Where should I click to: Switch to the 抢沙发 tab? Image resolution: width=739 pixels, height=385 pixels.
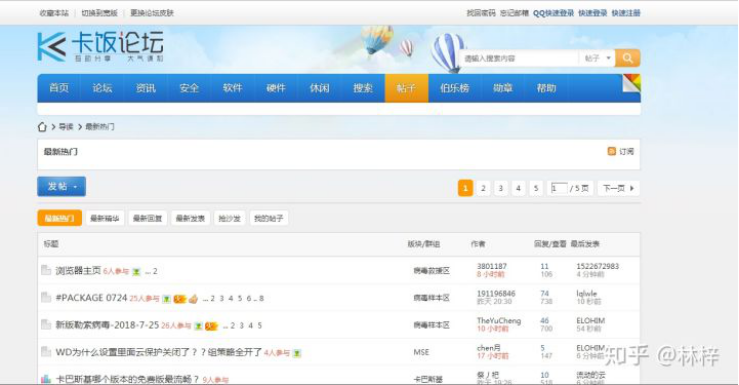coord(230,218)
